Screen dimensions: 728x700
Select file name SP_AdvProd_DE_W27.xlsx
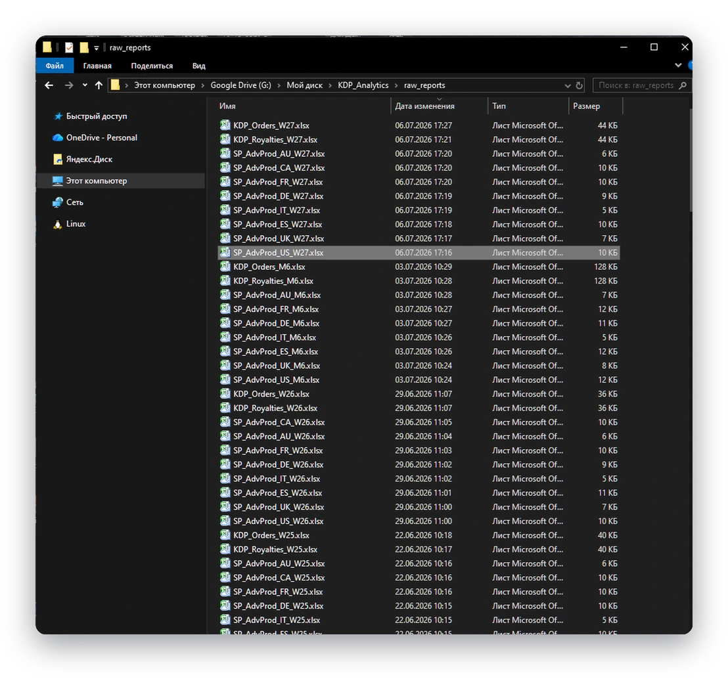[278, 196]
